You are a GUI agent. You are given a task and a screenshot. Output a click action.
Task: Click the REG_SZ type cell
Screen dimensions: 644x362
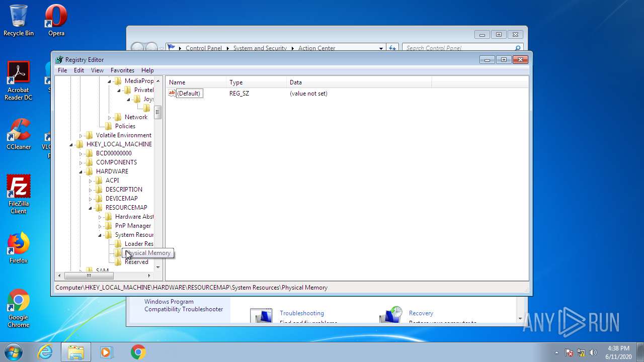[x=239, y=94]
